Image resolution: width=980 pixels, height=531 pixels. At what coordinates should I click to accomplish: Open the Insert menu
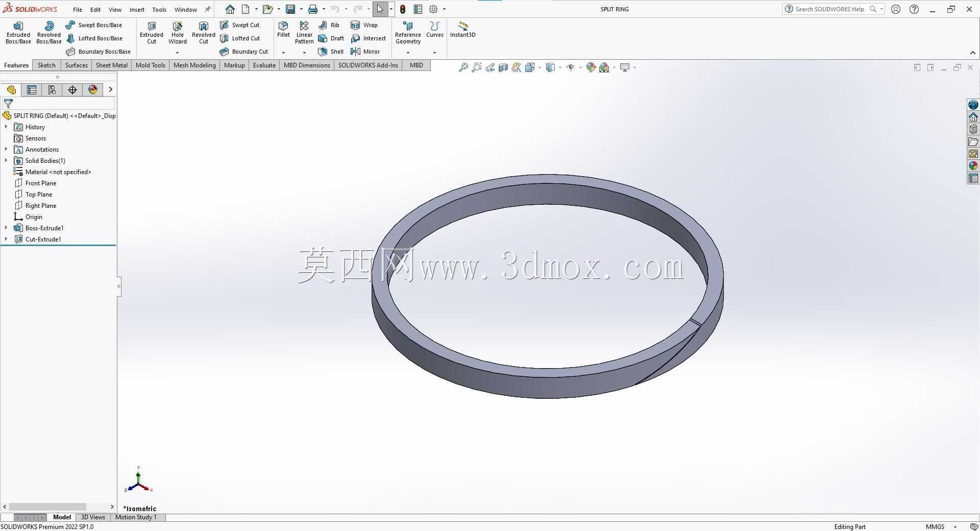click(x=137, y=10)
